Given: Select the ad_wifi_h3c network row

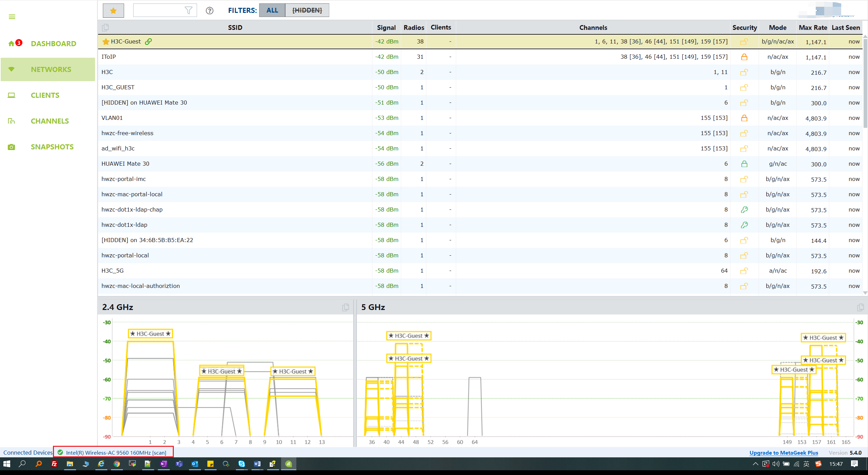Looking at the screenshot, I should [480, 148].
